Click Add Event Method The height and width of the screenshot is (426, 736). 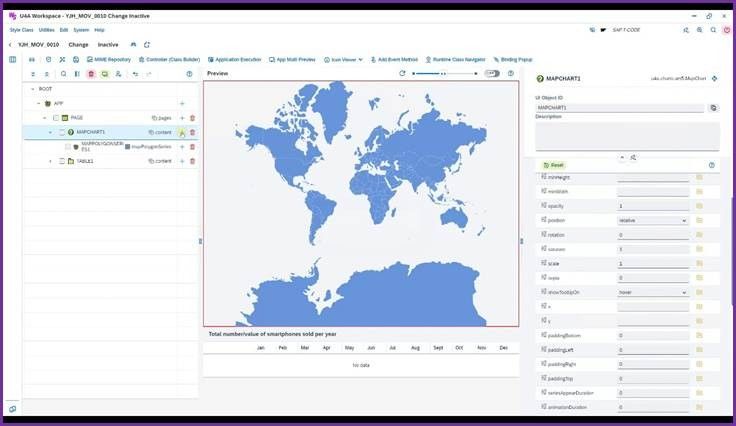[394, 60]
